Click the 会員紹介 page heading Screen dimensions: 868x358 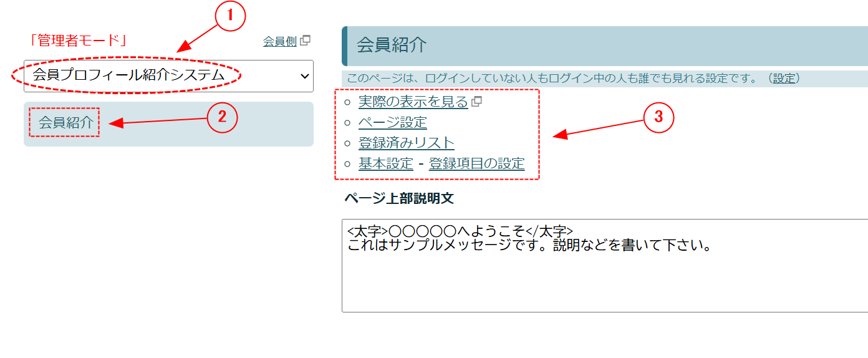tap(392, 45)
